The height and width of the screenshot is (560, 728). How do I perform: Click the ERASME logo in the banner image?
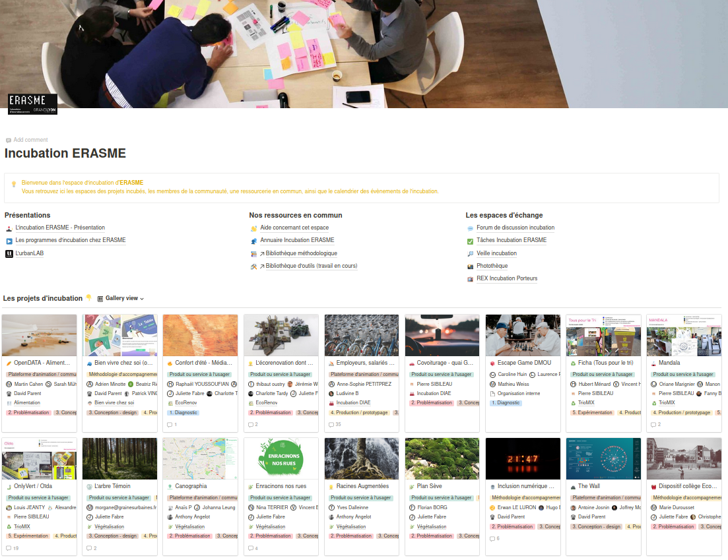tap(32, 104)
